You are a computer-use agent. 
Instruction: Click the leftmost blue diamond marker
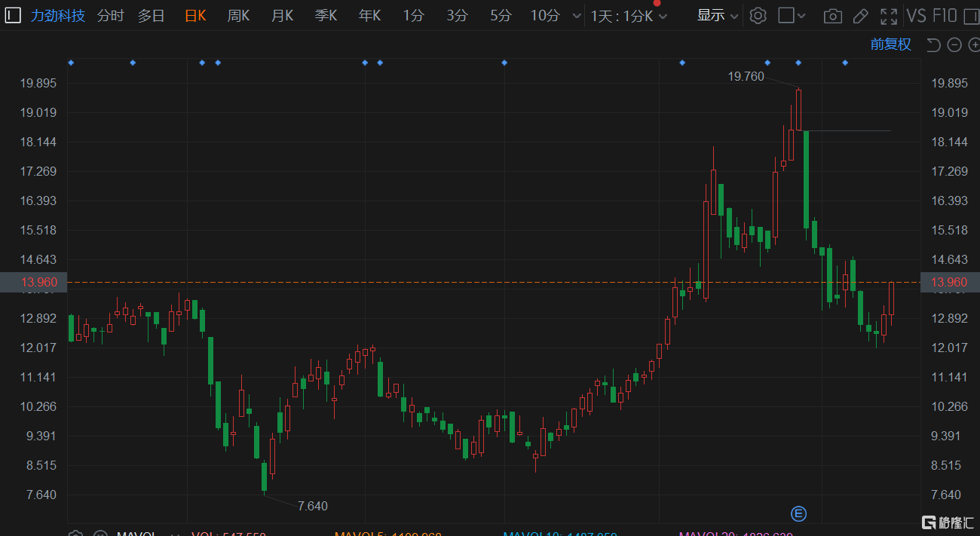pos(71,63)
